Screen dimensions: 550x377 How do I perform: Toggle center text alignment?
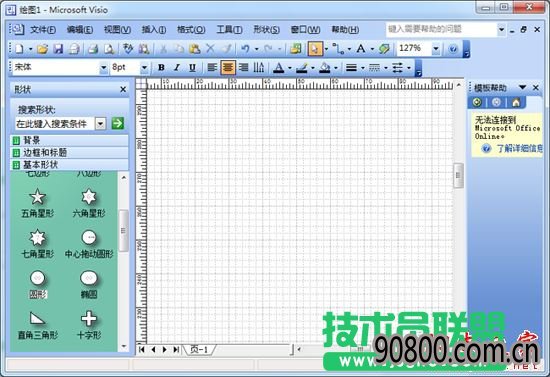(x=228, y=68)
